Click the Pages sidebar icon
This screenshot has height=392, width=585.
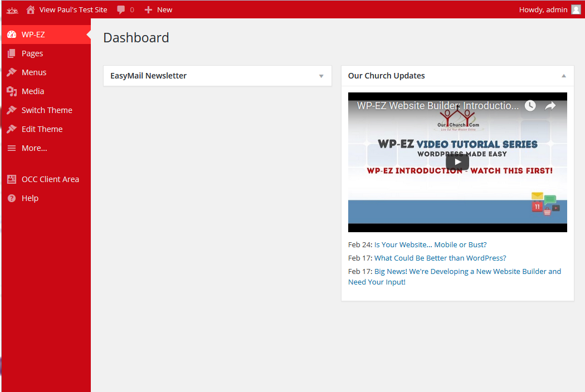pos(12,53)
